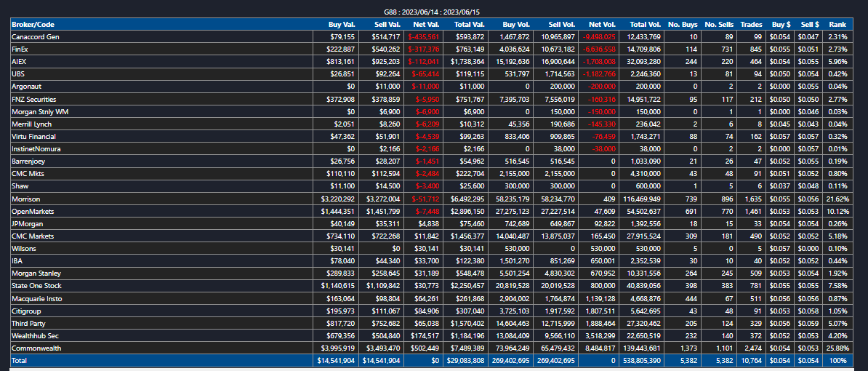This screenshot has width=868, height=371.
Task: Select the State One Stock broker name
Action: click(x=36, y=286)
